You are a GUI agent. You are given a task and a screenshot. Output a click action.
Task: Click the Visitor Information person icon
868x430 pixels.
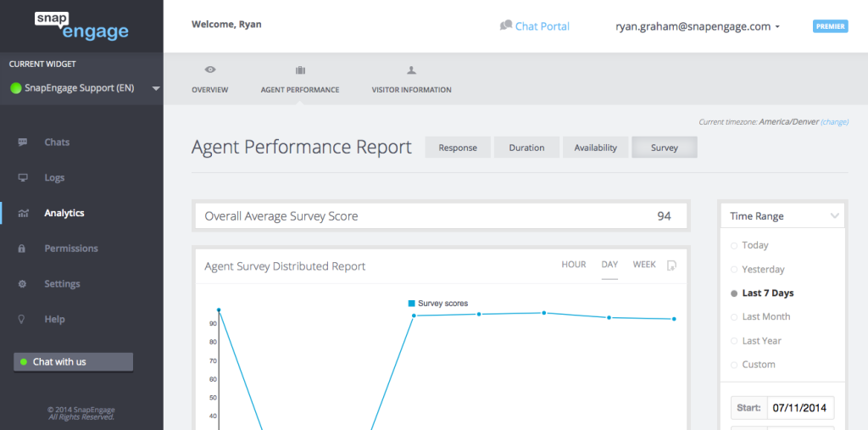click(x=411, y=70)
